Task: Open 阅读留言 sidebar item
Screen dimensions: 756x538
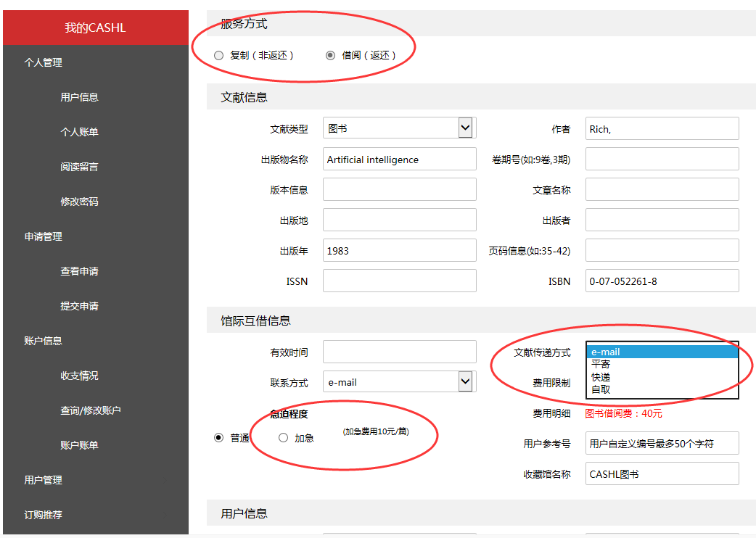Action: 79,167
